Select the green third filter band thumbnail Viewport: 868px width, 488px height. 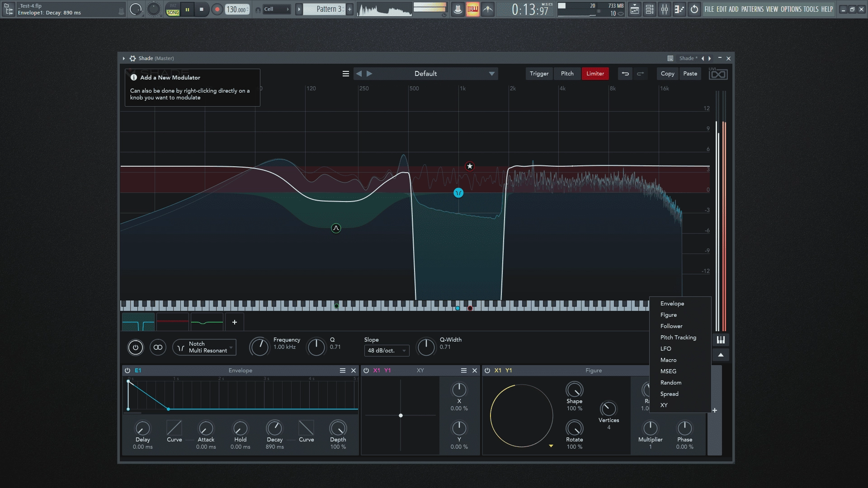click(207, 322)
